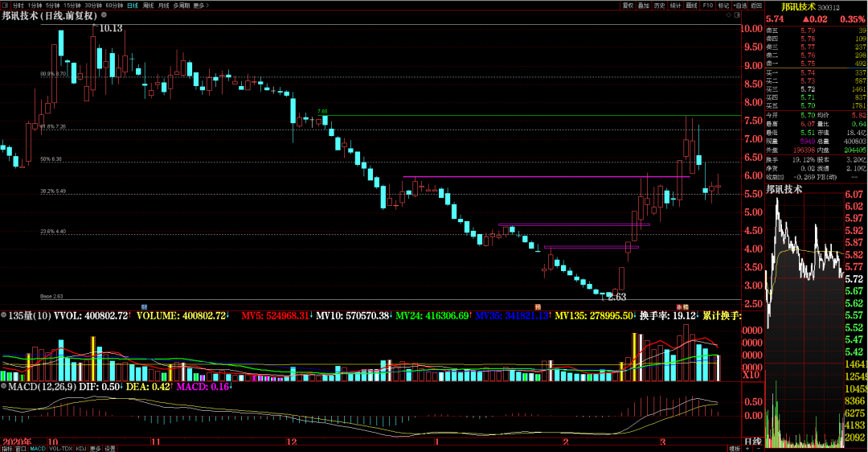Open 更多 indicators at bottom
Screen dimensions: 868x452
(x=95, y=449)
